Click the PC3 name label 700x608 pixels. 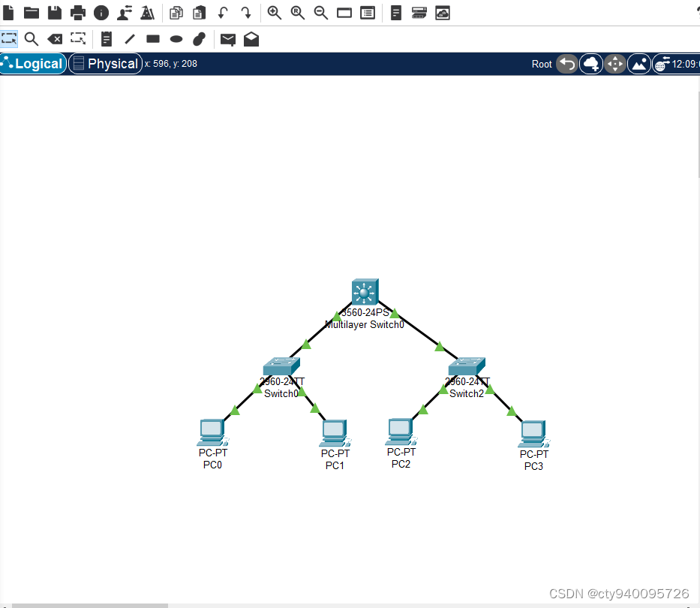pos(533,466)
